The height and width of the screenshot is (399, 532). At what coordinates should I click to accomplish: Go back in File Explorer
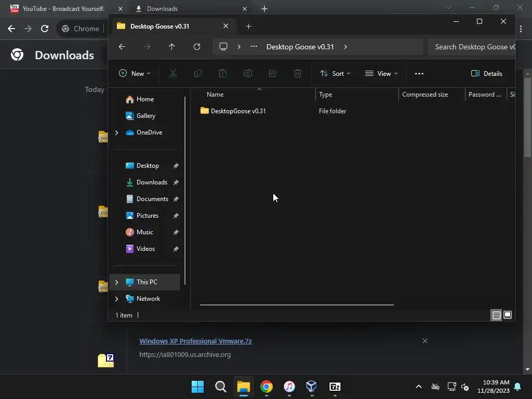(122, 46)
